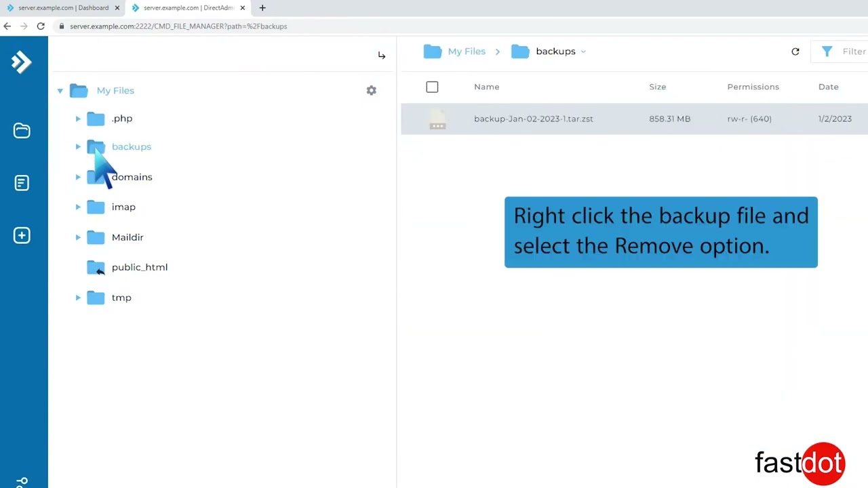Click the document list sidebar icon

(22, 183)
